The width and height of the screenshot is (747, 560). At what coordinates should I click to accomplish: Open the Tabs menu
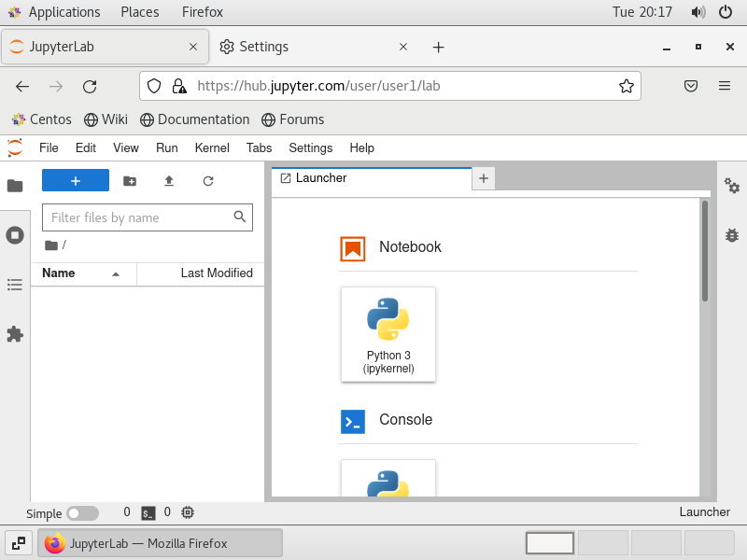pyautogui.click(x=260, y=148)
